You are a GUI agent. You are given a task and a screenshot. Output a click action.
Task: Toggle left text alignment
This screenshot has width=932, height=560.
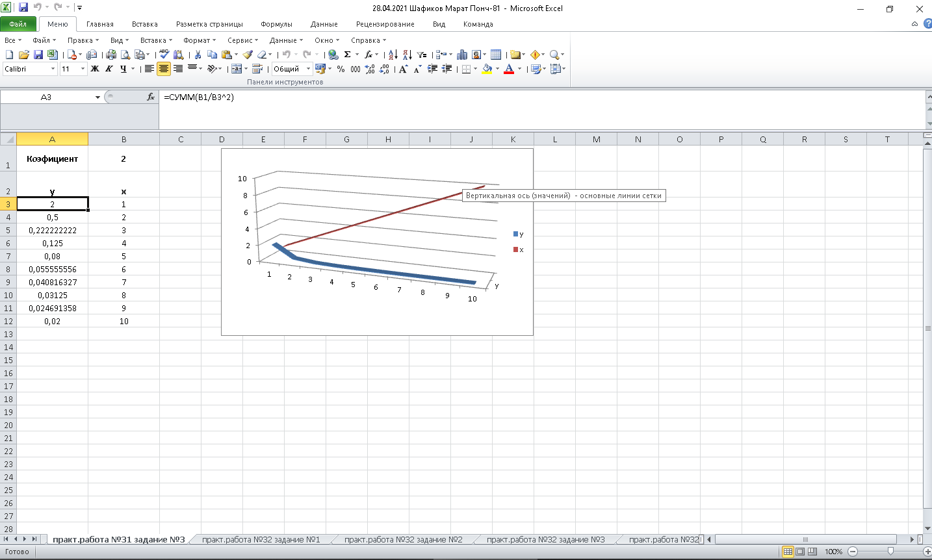[149, 69]
